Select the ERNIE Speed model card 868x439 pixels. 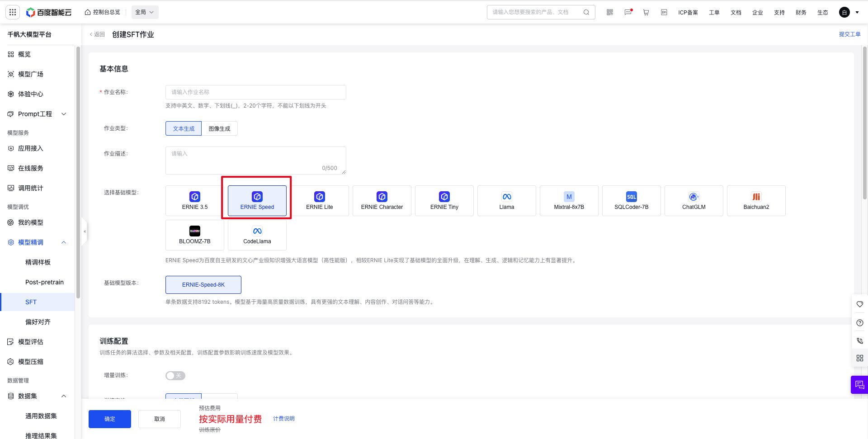257,201
